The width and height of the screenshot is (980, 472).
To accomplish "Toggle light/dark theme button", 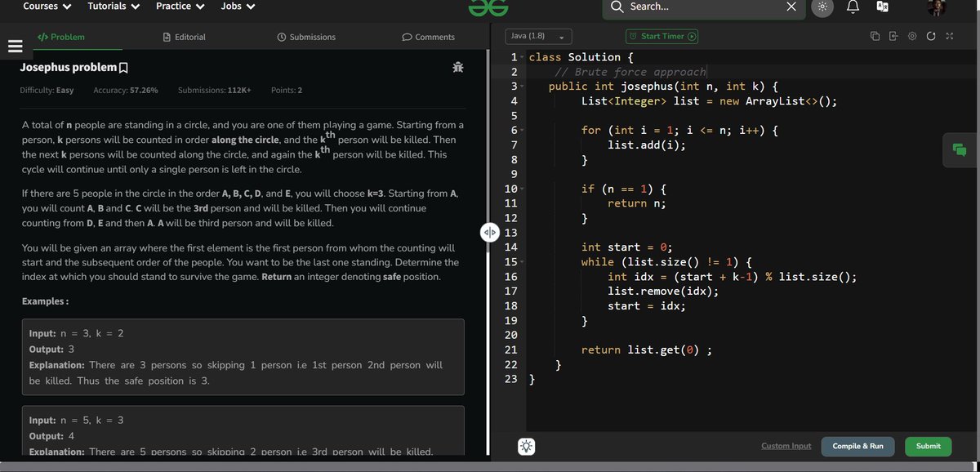I will click(822, 7).
